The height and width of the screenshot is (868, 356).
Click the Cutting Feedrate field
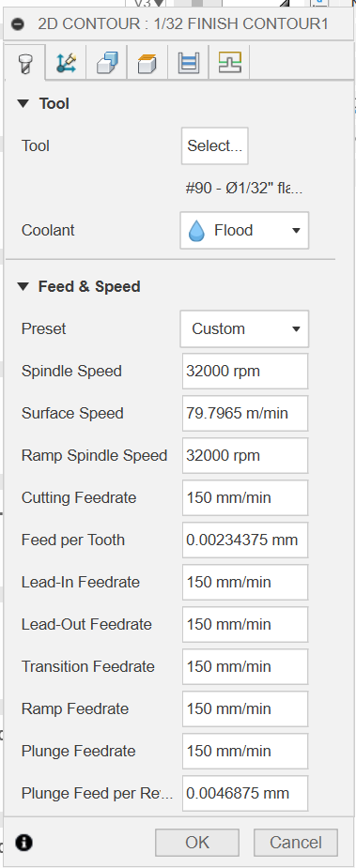[244, 497]
